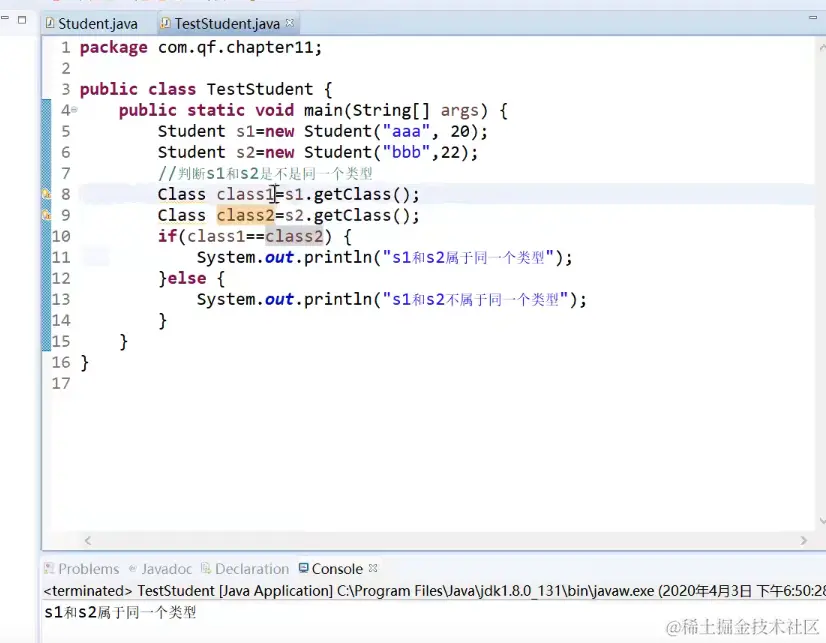Click the editor horizontal scrollbar left arrow

pyautogui.click(x=88, y=541)
